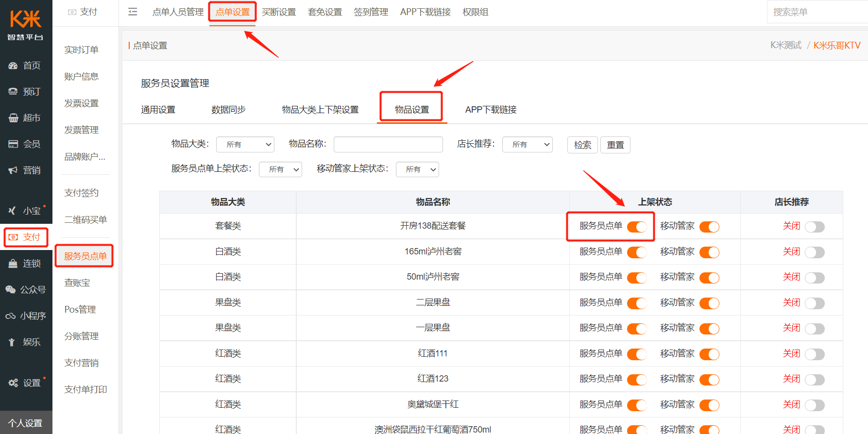Switch to 点单人员管理 tab

(x=178, y=12)
